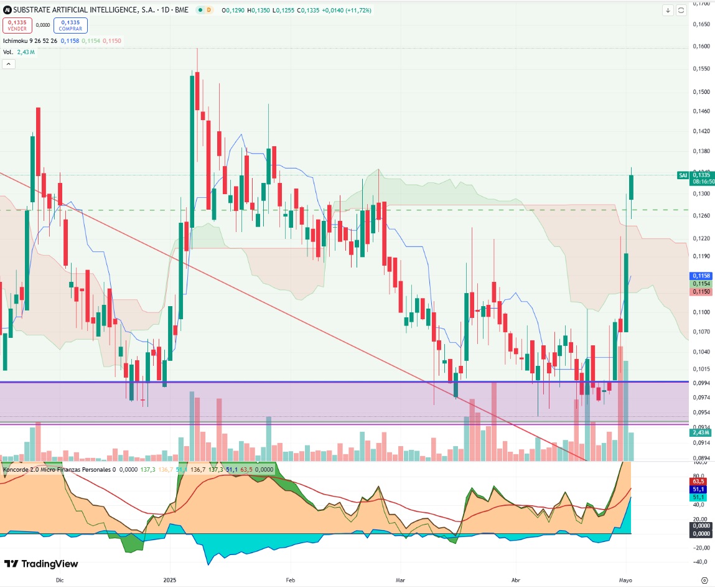Click the download arrow button at top right
Viewport: 715px width, 588px height.
668,10
